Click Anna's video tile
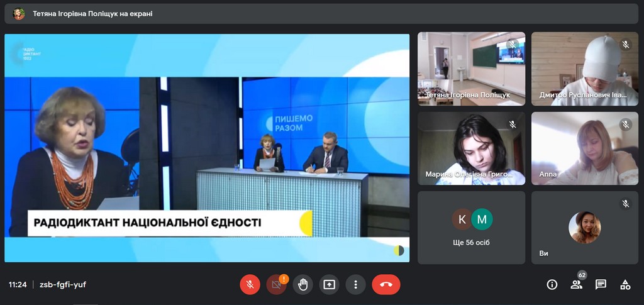The height and width of the screenshot is (305, 644). pos(585,148)
